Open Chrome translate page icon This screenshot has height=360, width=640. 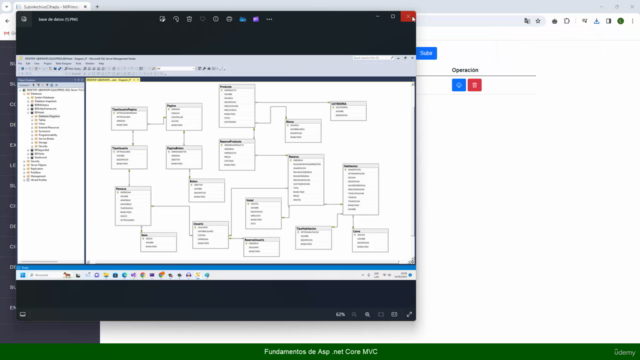[x=527, y=21]
